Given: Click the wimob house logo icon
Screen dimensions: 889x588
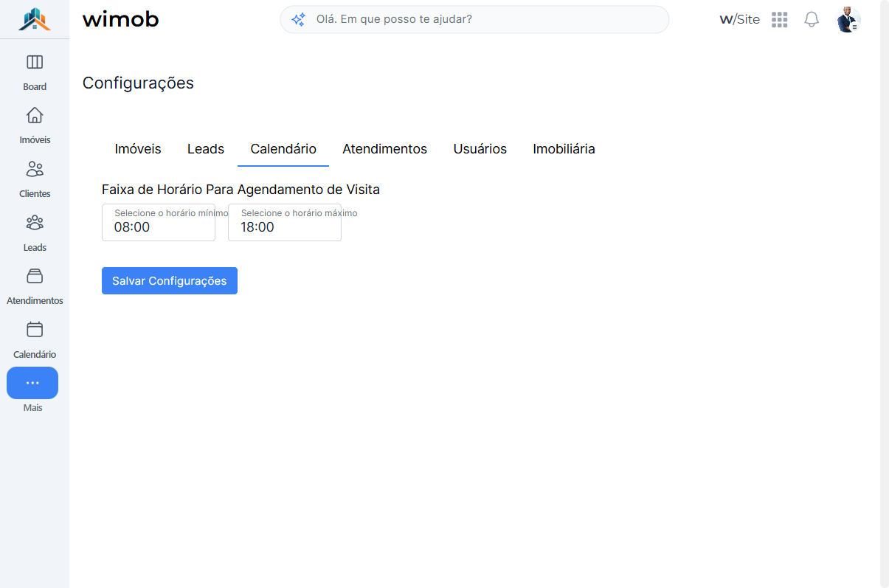Looking at the screenshot, I should (35, 20).
